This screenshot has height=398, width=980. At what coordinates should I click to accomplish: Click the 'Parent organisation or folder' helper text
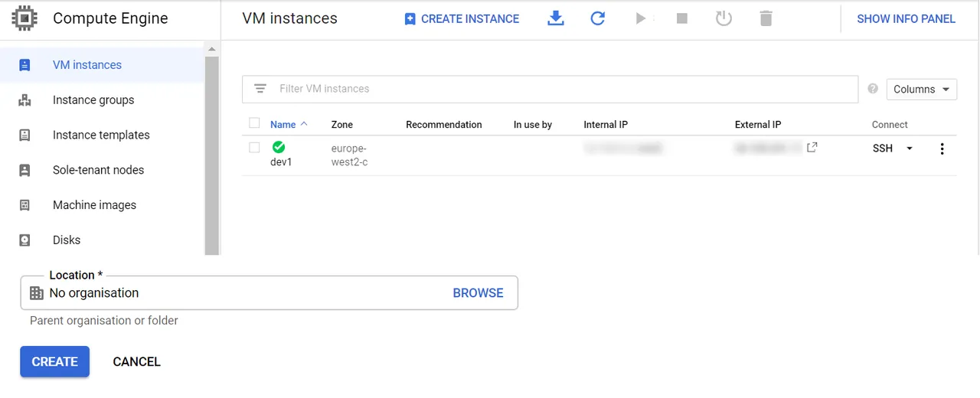click(x=104, y=321)
